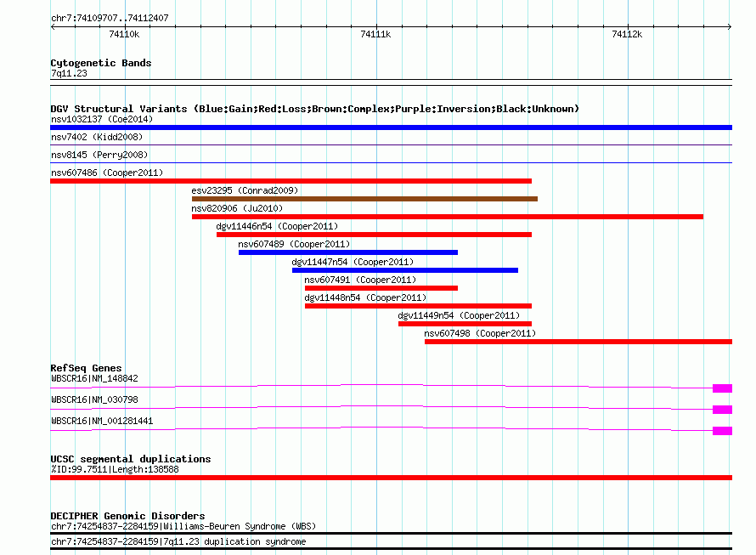Click the segmental duplication red bar
756x555 pixels.
click(391, 478)
